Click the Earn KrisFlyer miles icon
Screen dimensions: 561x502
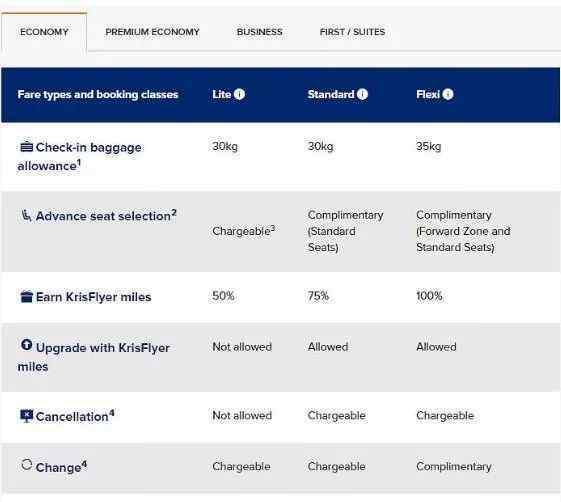click(x=26, y=297)
